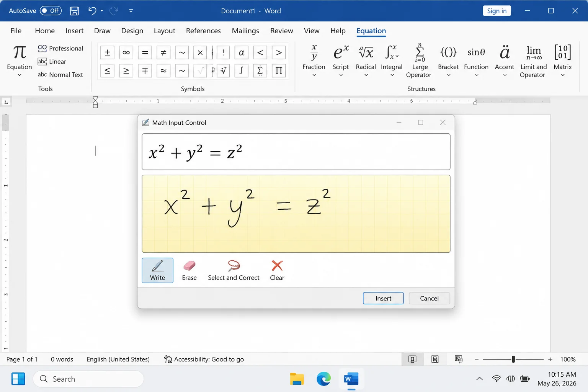The image size is (588, 392).
Task: Select the plus-minus symbol
Action: pyautogui.click(x=108, y=52)
